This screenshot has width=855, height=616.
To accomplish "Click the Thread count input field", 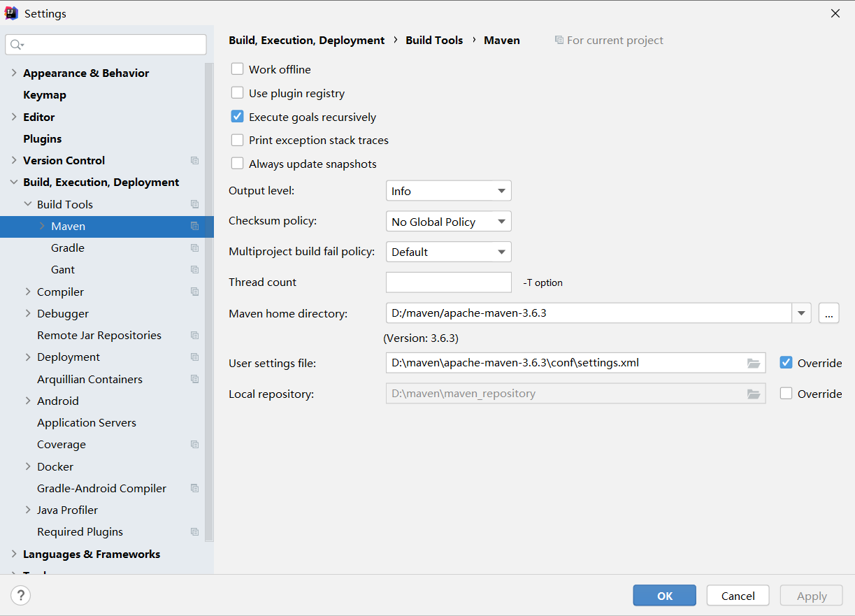I will coord(449,282).
